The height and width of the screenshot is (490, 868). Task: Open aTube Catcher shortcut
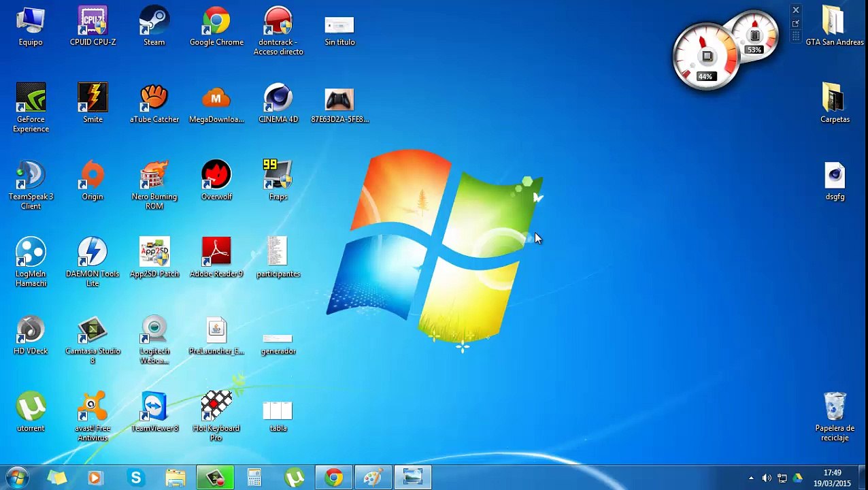click(x=154, y=103)
